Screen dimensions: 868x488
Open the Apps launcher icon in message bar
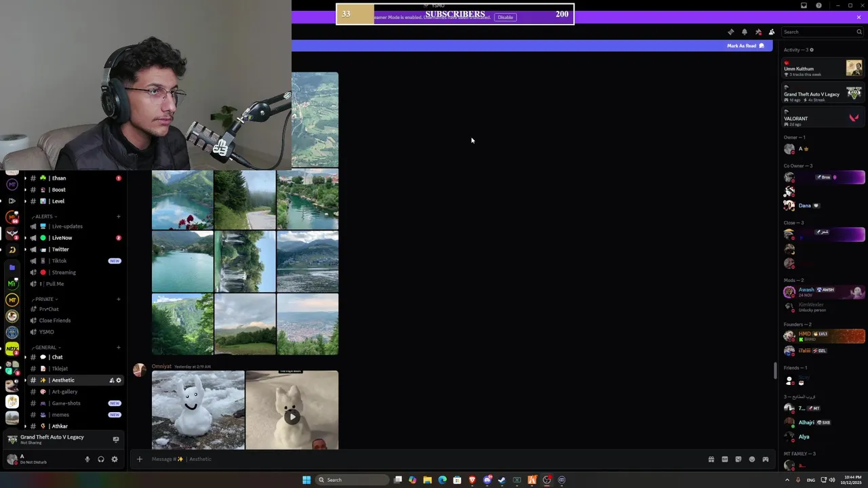tap(766, 460)
